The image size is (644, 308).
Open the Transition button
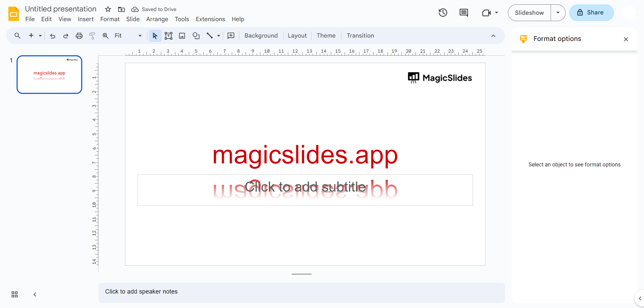click(x=360, y=36)
